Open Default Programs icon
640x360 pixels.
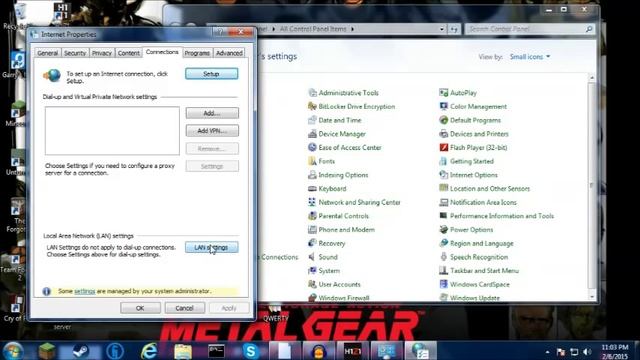point(444,120)
